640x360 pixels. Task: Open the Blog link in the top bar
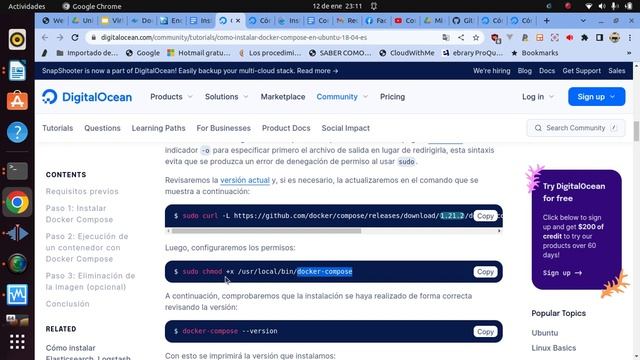(x=524, y=71)
